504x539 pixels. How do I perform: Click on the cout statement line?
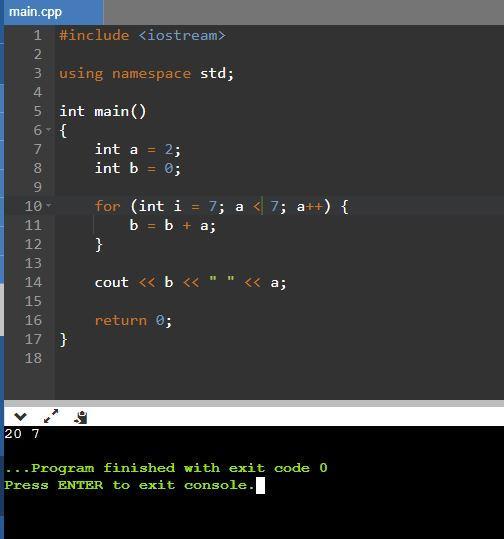[190, 283]
